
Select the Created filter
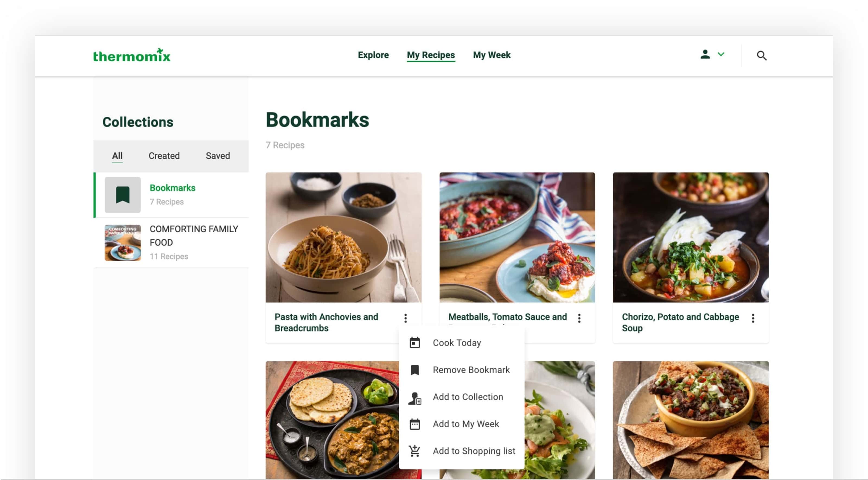[x=164, y=156]
